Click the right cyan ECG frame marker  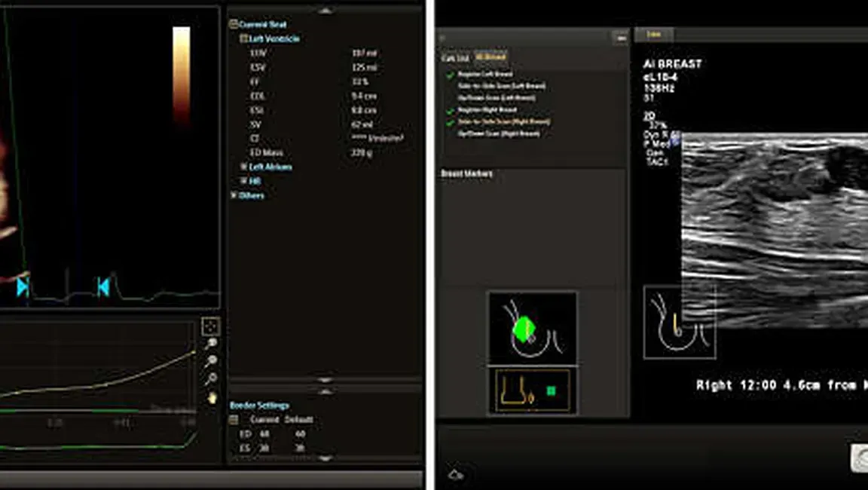click(x=103, y=286)
